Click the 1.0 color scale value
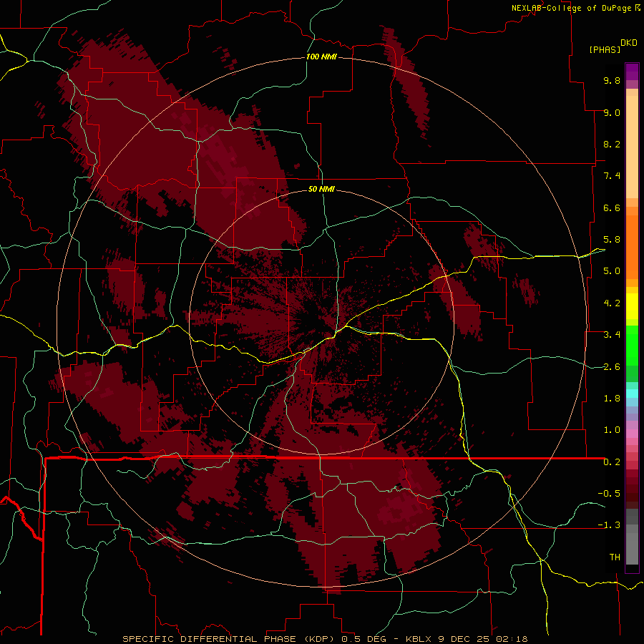The width and height of the screenshot is (644, 644). (612, 430)
